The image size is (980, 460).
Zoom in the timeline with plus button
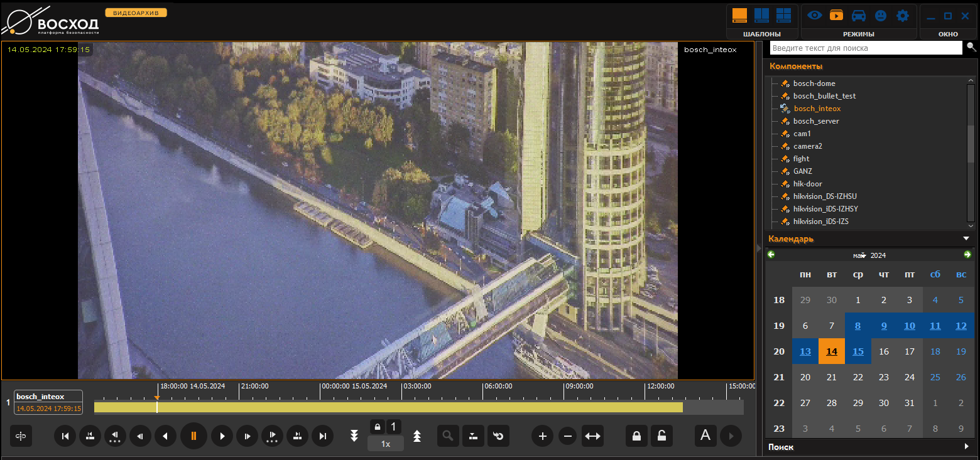(543, 436)
